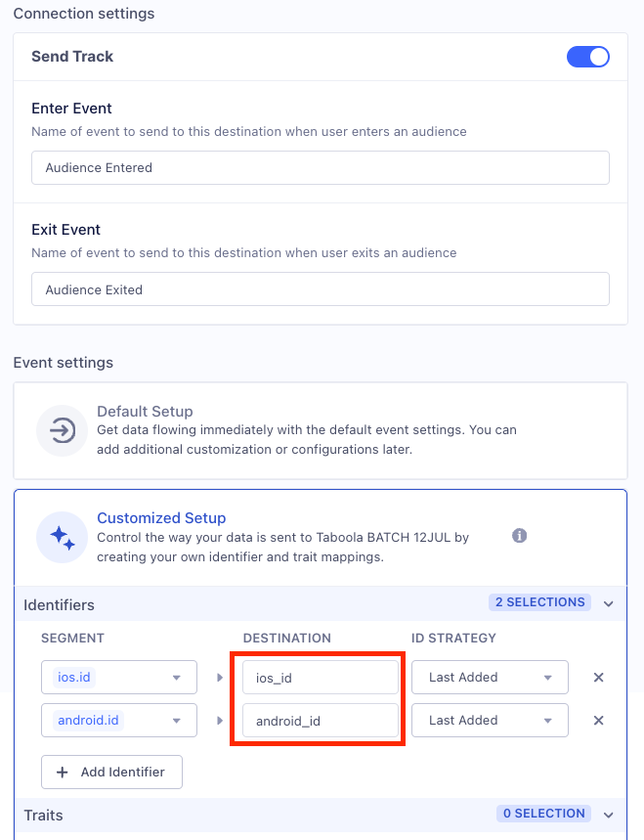
Task: Click the arrow between ios.id and ios_id
Action: (x=218, y=677)
